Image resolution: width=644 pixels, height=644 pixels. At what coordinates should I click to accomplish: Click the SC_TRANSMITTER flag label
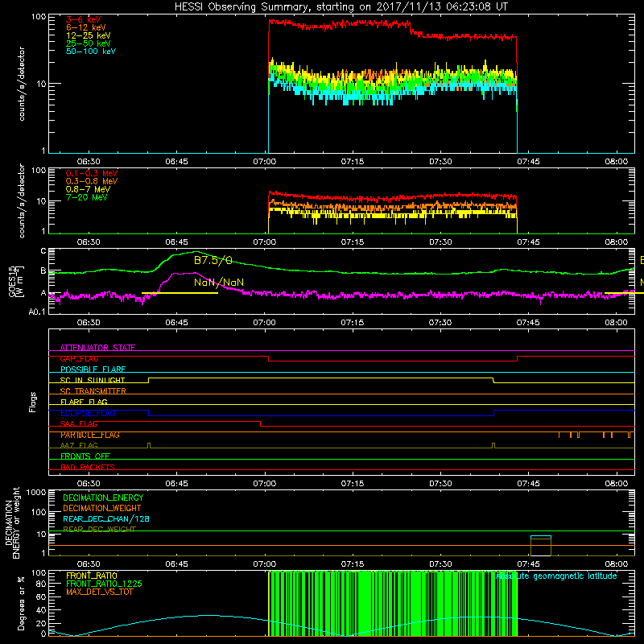coord(93,391)
